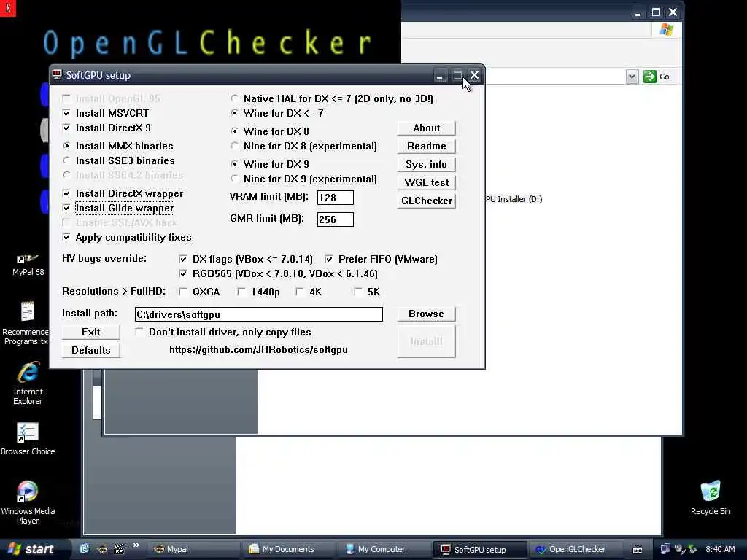Switch to My Documents taskbar button
The image size is (747, 560).
[x=288, y=550]
